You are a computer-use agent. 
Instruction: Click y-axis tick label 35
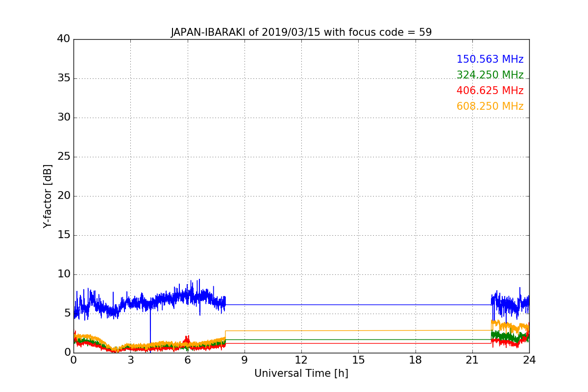[64, 78]
